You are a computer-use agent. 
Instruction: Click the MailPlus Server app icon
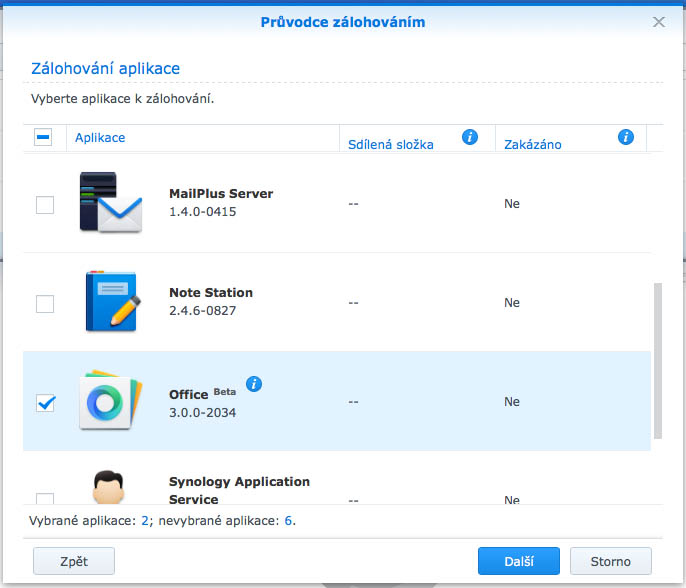[x=111, y=202]
